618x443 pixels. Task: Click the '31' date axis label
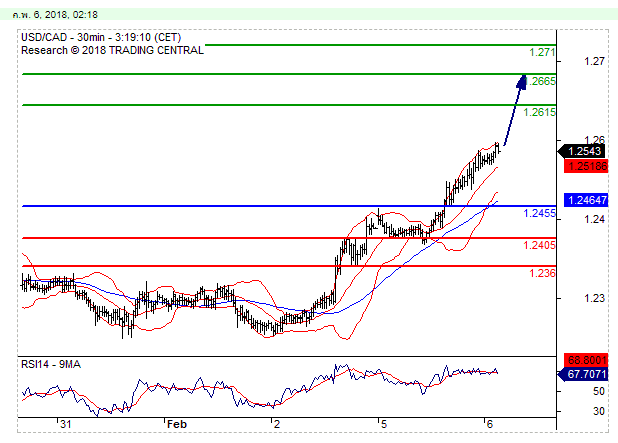pos(65,424)
